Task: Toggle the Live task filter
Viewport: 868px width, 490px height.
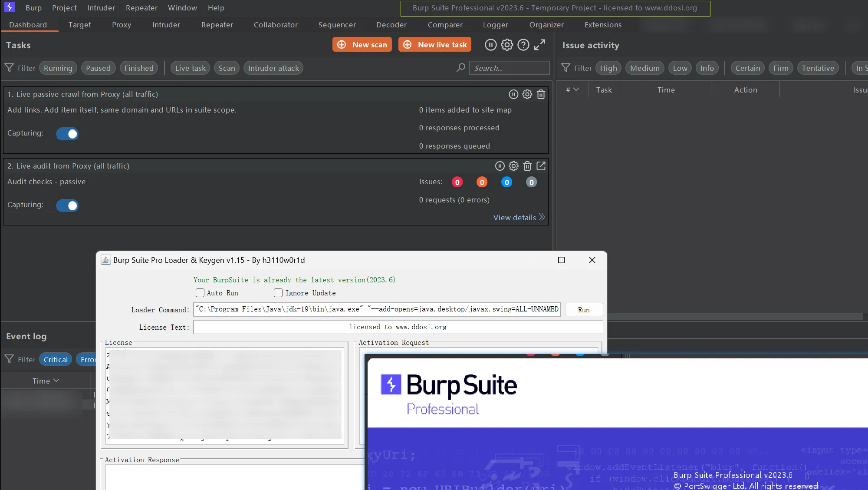Action: 191,68
